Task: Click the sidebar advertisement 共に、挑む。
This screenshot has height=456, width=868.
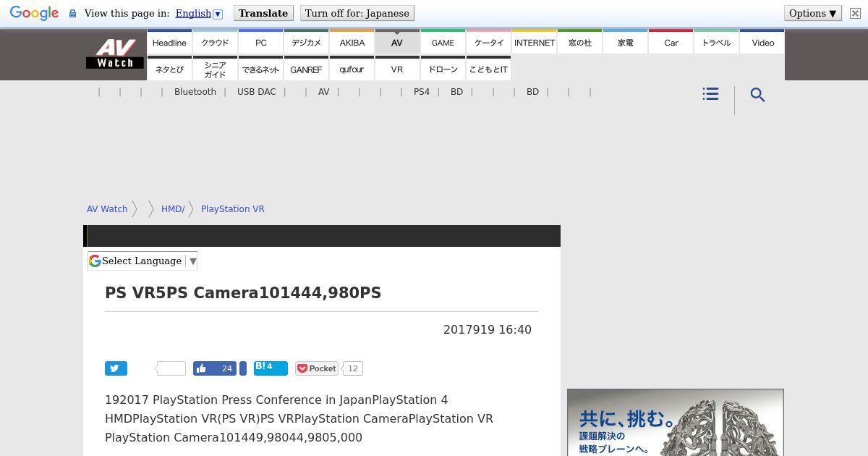Action: click(676, 423)
